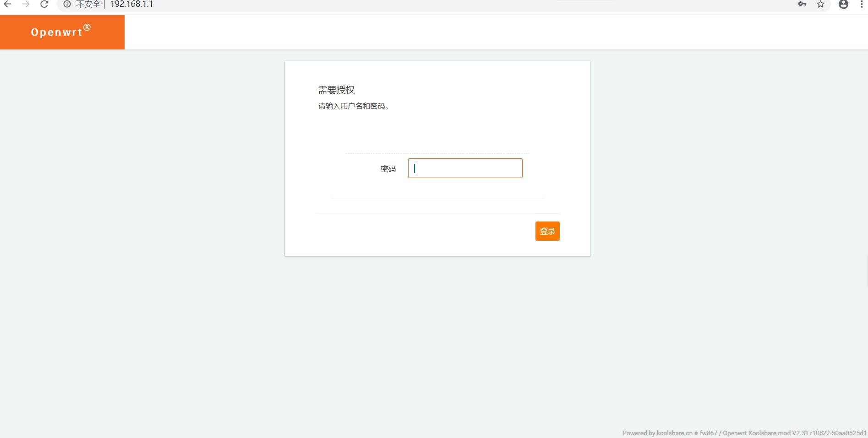868x438 pixels.
Task: Open the Chrome three-dot menu
Action: pyautogui.click(x=861, y=5)
